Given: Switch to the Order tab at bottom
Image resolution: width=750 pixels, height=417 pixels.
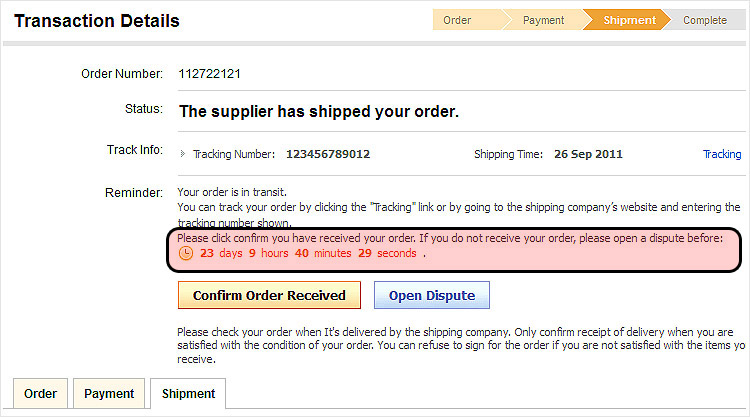Looking at the screenshot, I should tap(40, 393).
